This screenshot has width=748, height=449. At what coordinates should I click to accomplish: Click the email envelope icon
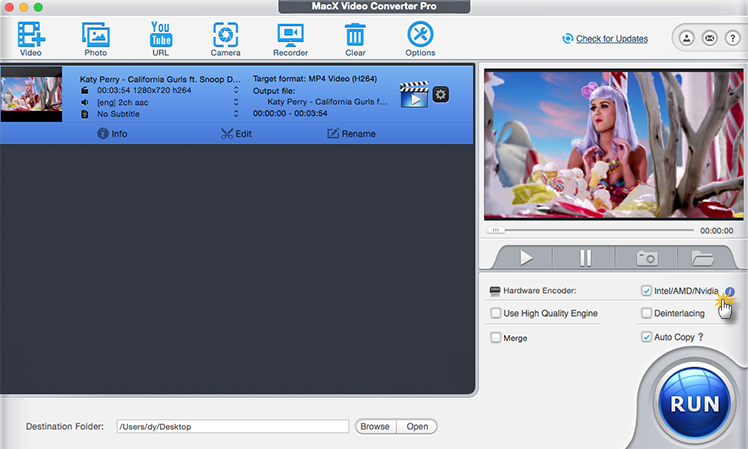click(x=709, y=38)
